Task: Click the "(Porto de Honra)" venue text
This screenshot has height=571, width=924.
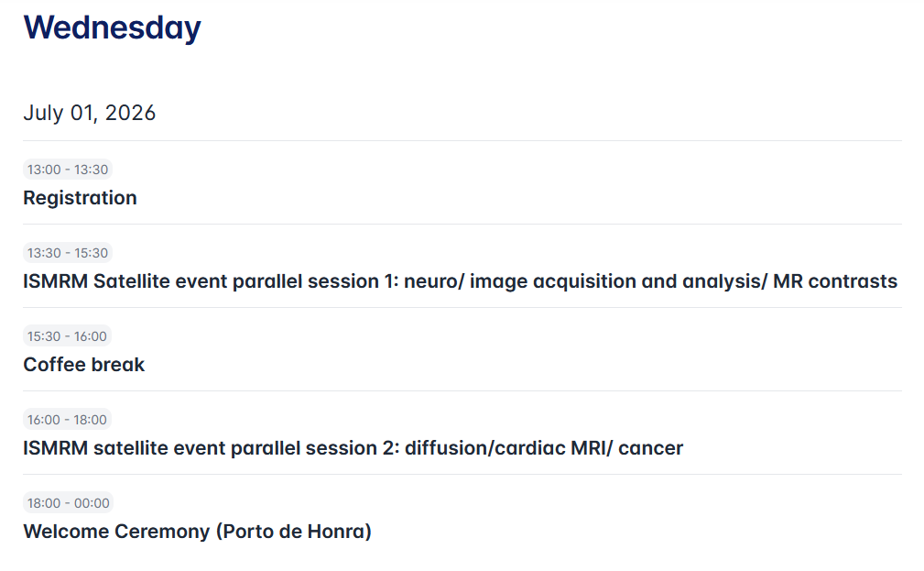Action: [294, 532]
